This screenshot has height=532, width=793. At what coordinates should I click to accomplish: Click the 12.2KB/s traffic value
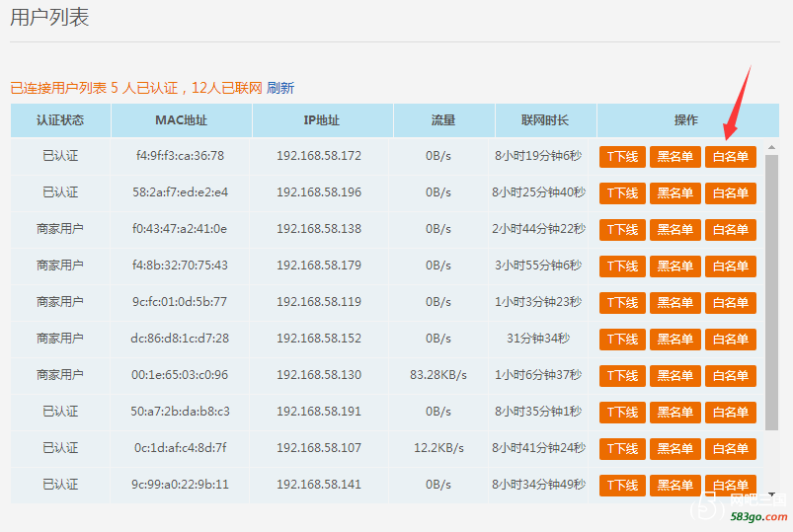[x=438, y=447]
